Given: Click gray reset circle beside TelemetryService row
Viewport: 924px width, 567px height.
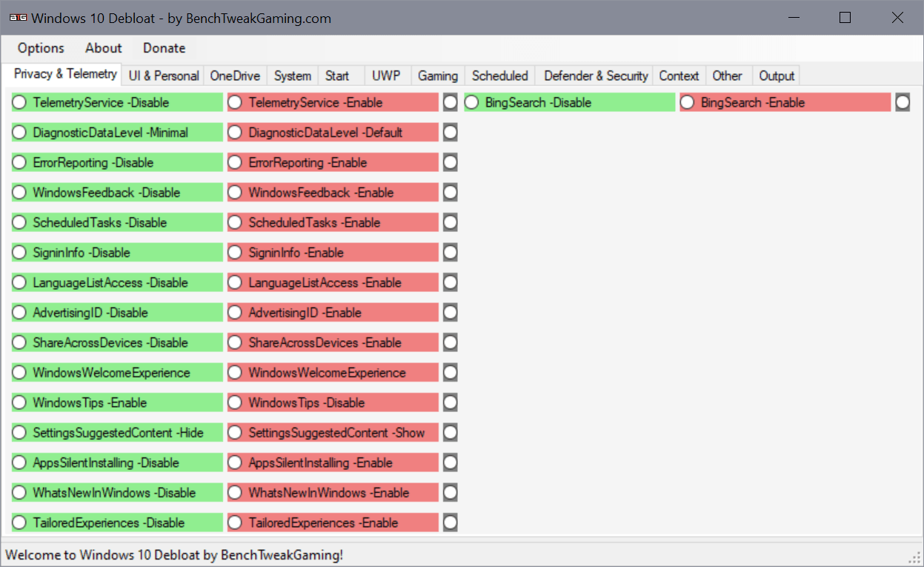Looking at the screenshot, I should coord(450,102).
